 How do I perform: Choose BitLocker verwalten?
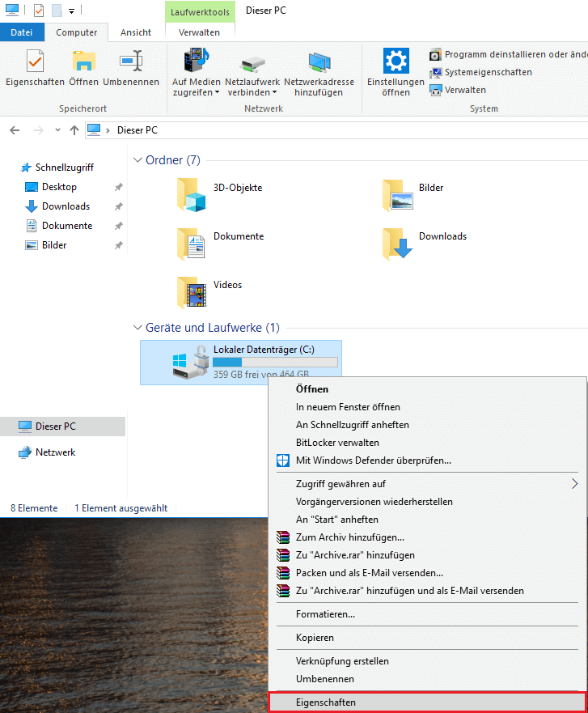click(427, 443)
